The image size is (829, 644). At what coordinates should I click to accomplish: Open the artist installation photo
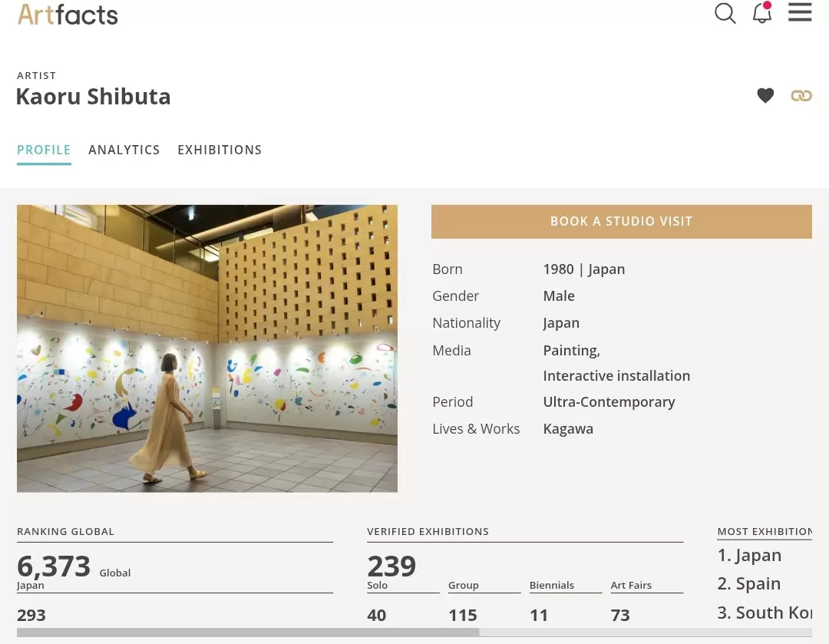207,348
